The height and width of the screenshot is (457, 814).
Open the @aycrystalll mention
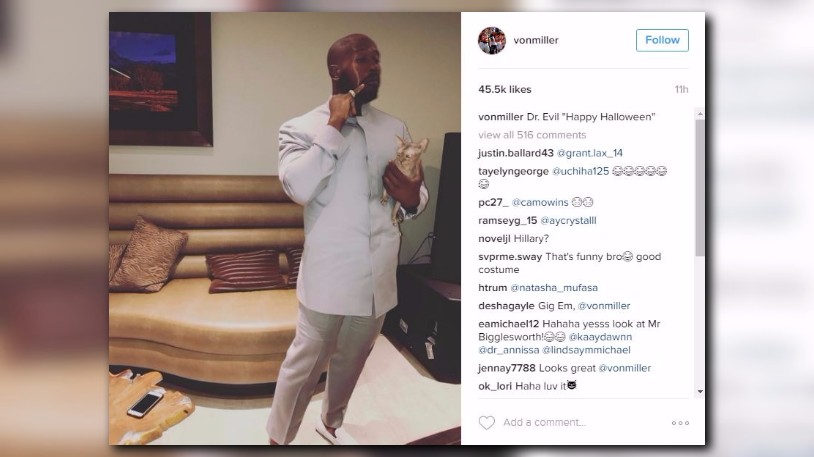click(568, 221)
